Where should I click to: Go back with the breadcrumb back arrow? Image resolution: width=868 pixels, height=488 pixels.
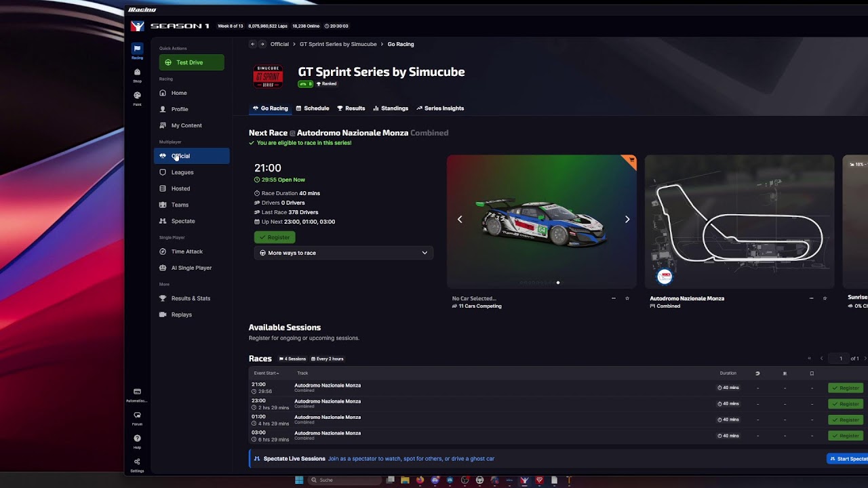point(253,44)
